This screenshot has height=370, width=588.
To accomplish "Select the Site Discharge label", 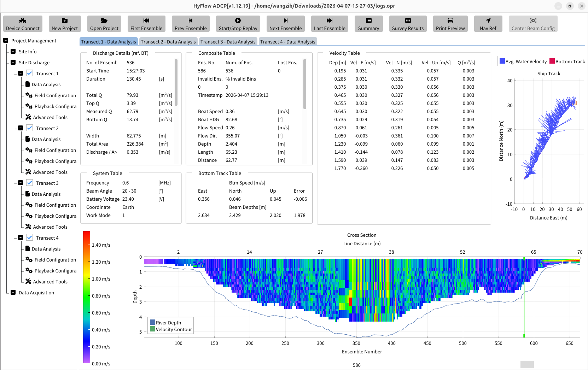I will pos(34,63).
